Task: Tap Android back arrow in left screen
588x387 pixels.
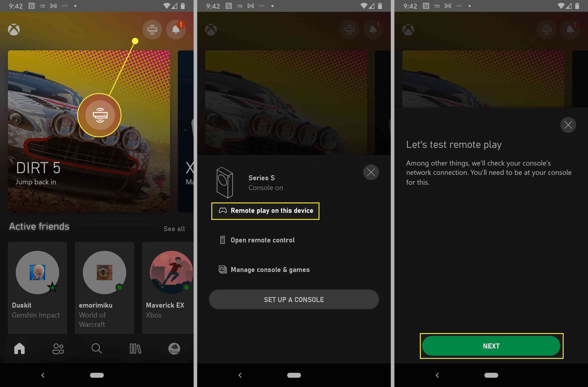Action: point(43,375)
